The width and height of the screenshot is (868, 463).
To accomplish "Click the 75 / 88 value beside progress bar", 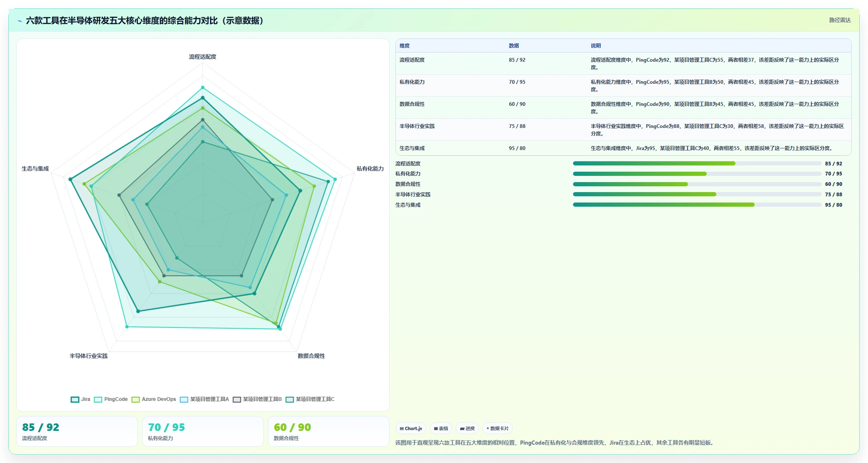I will (x=833, y=195).
